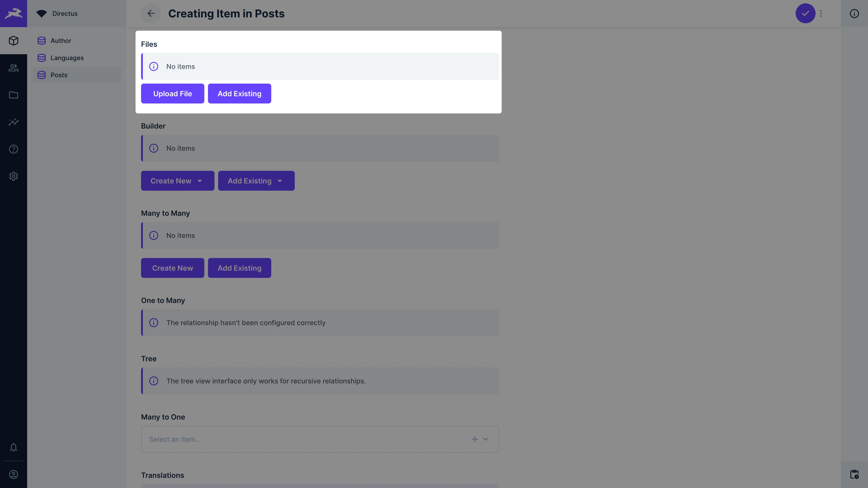This screenshot has width=868, height=488.
Task: Click the save checkmark button top right
Action: click(x=805, y=13)
